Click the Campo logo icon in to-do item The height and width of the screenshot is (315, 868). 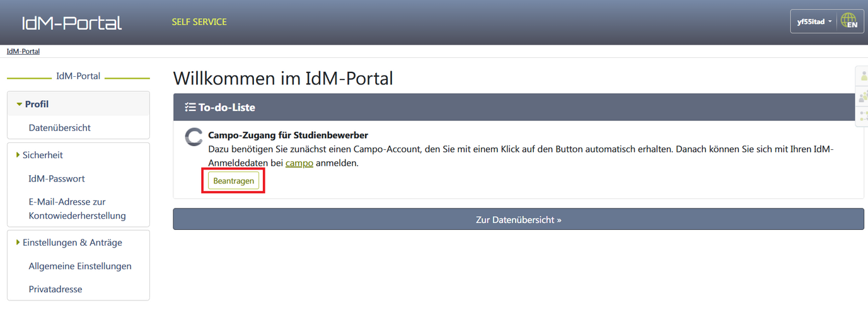tap(194, 137)
